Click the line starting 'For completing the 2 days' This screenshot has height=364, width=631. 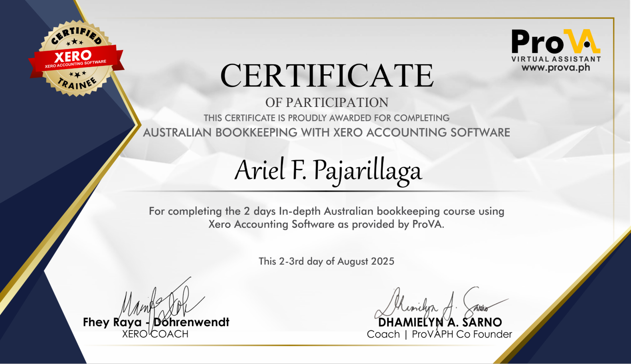coord(326,211)
